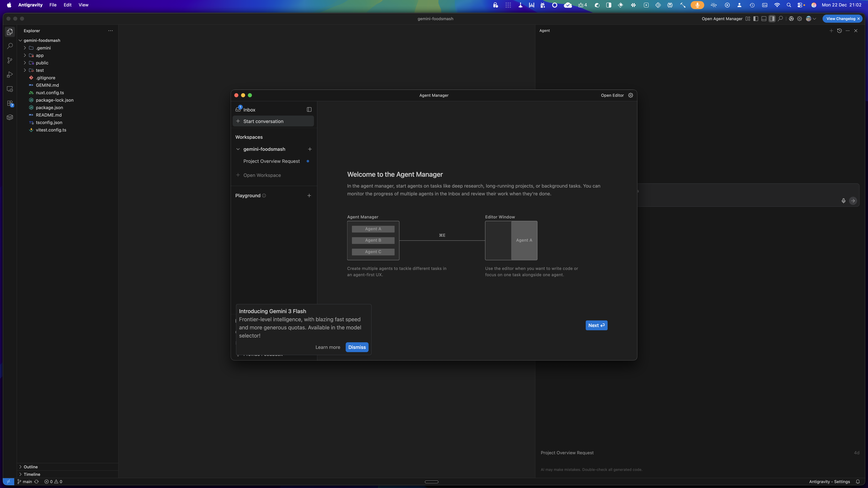Open the Run and Debug view
This screenshot has height=488, width=868.
coord(10,74)
